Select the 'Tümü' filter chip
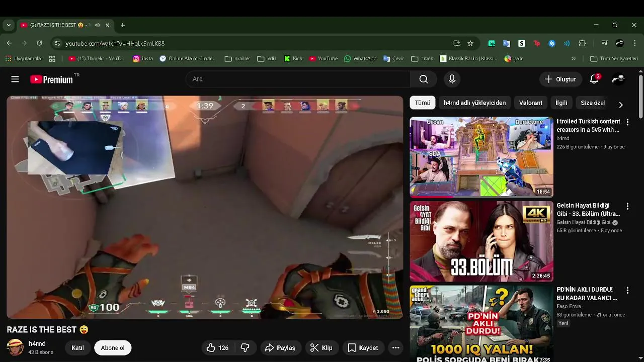Viewport: 644px width, 362px height. (x=423, y=103)
